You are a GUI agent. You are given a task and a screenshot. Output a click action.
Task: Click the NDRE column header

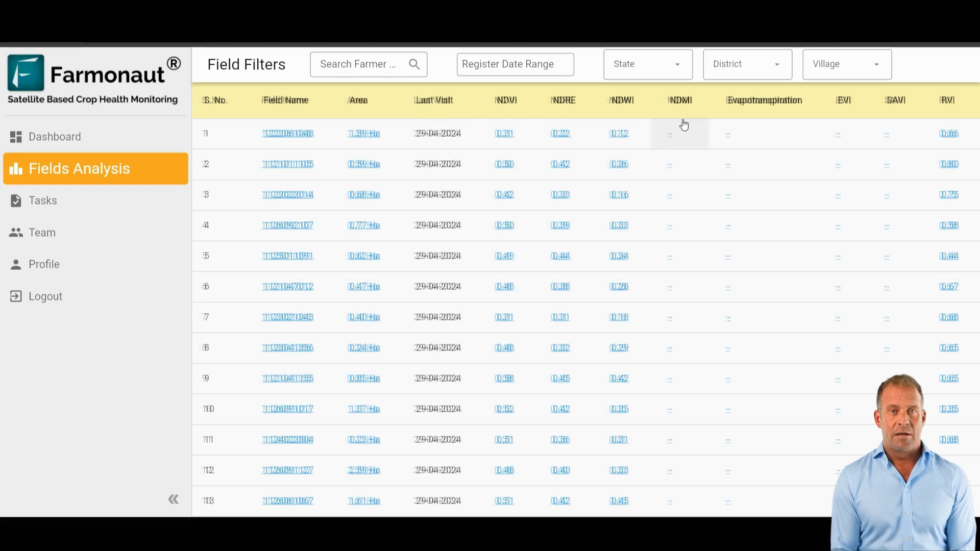click(x=563, y=101)
